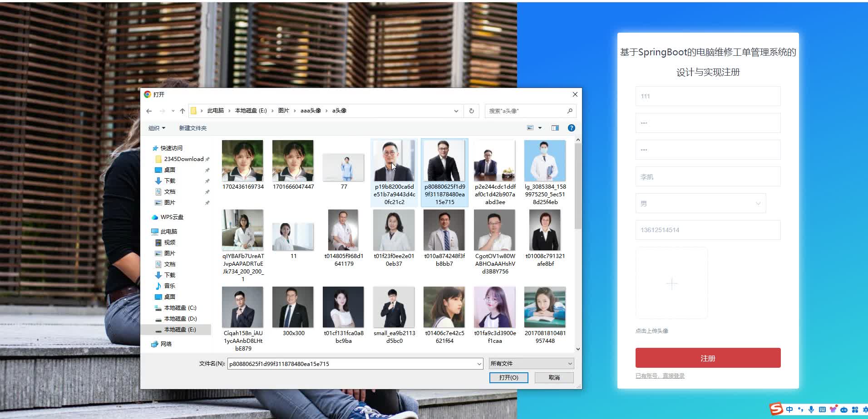This screenshot has width=868, height=419.
Task: Search in a头像 search box
Action: (x=530, y=111)
